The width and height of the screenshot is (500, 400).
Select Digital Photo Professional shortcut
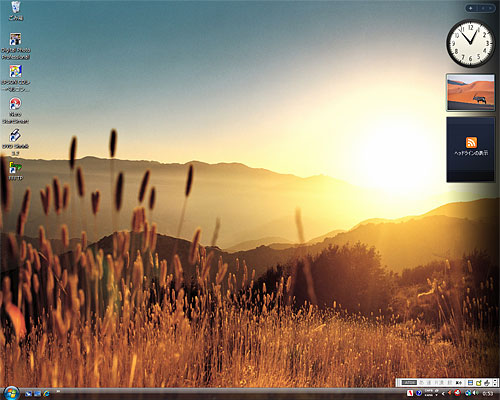point(16,46)
